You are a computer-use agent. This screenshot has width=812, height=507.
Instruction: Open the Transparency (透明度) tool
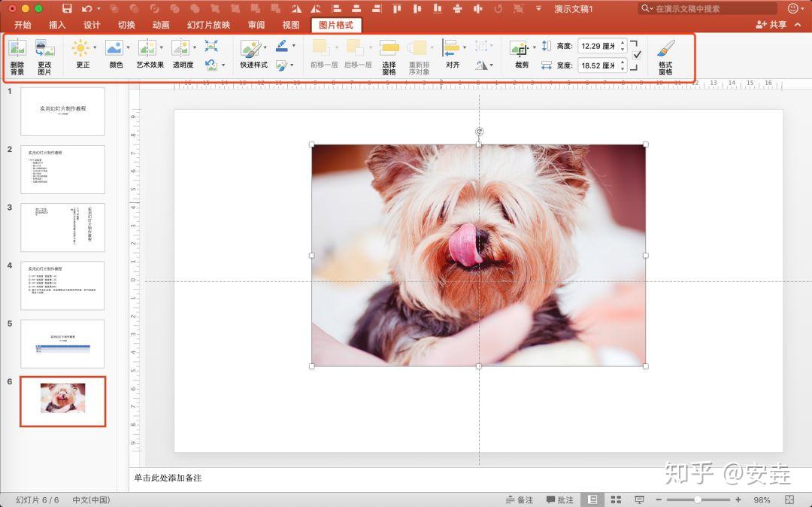(x=180, y=48)
